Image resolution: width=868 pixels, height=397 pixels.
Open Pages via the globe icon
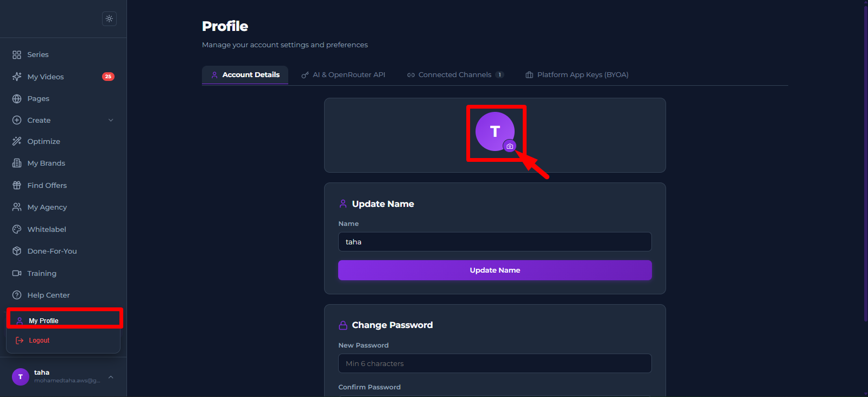click(17, 99)
